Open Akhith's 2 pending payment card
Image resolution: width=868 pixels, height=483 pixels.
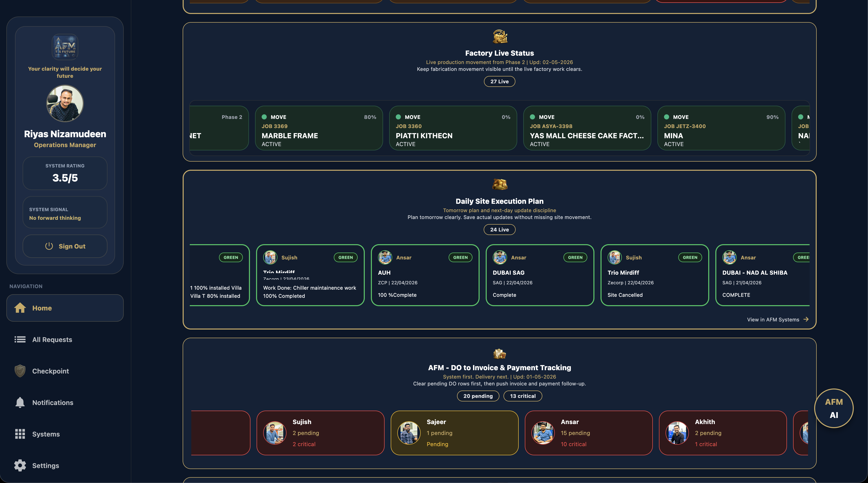722,433
